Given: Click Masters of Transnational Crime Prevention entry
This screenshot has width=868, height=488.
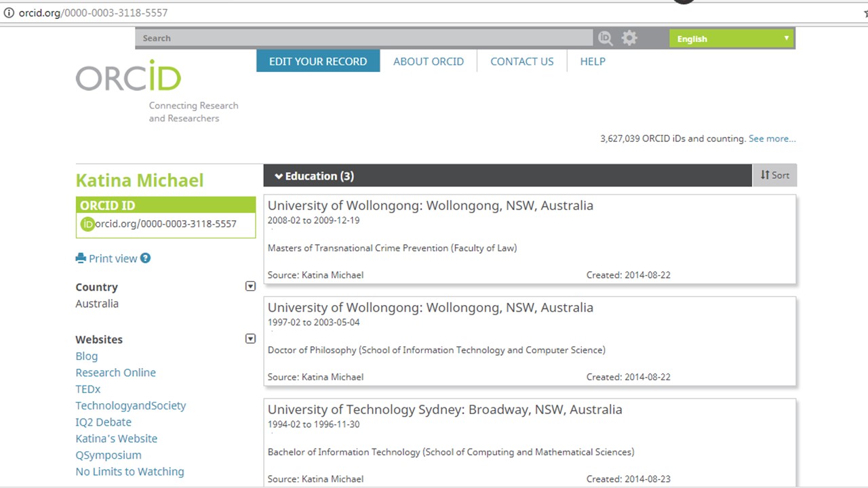Looking at the screenshot, I should 392,248.
